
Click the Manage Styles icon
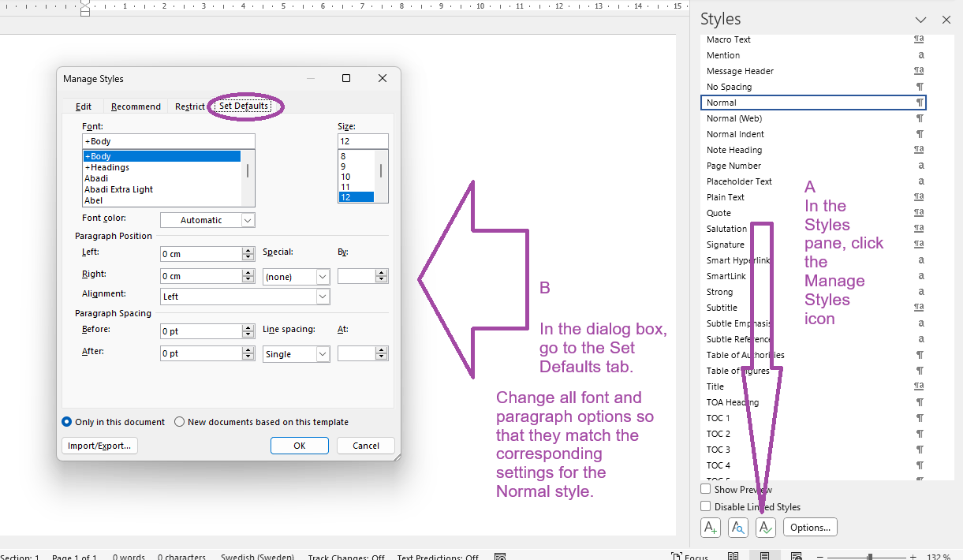(x=766, y=528)
